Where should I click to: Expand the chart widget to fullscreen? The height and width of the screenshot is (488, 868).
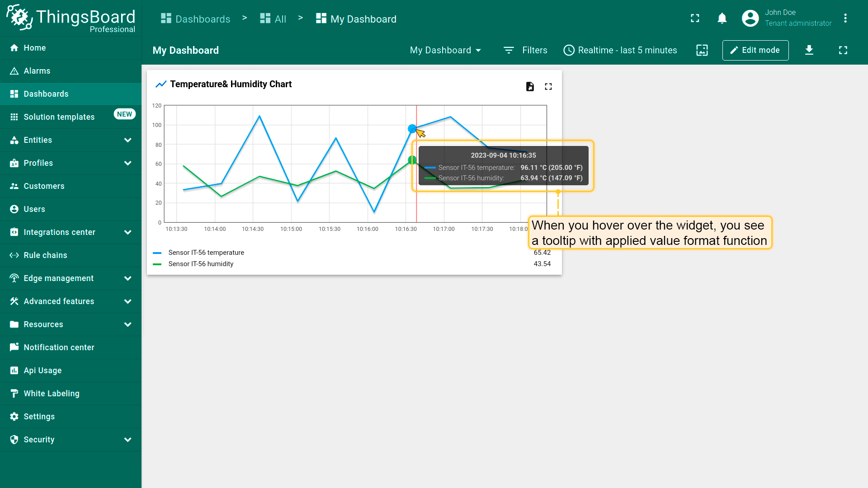548,86
